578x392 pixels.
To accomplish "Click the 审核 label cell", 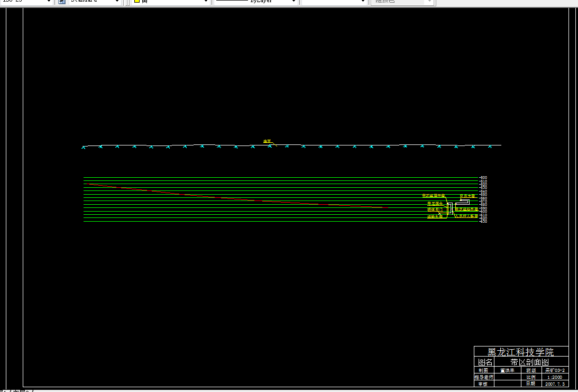I will click(484, 384).
